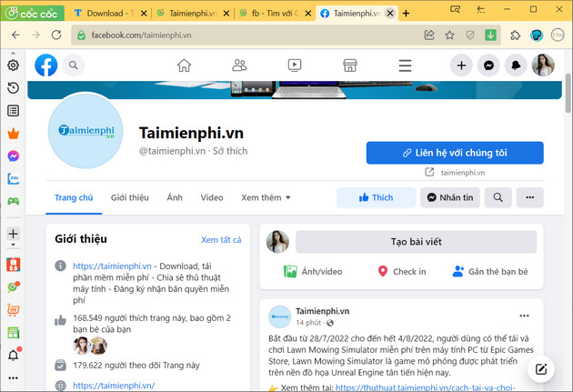
Task: Open Facebook notifications bell
Action: [517, 65]
